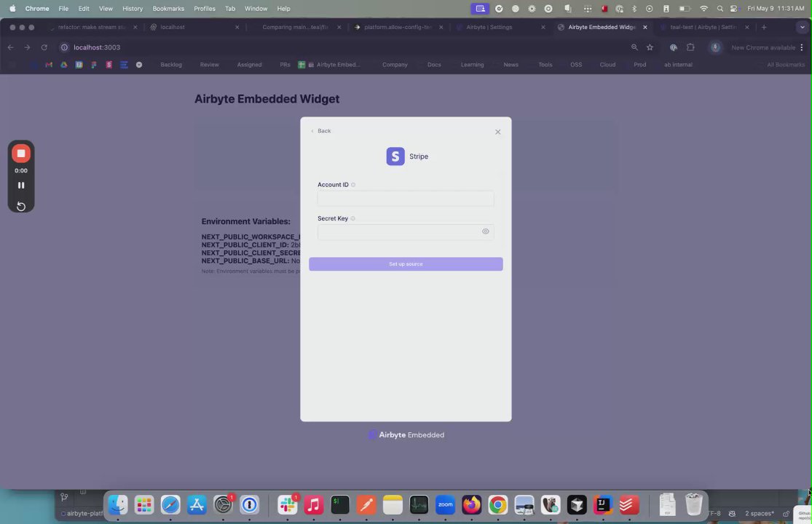Open Zoom from the Dock

click(x=445, y=504)
